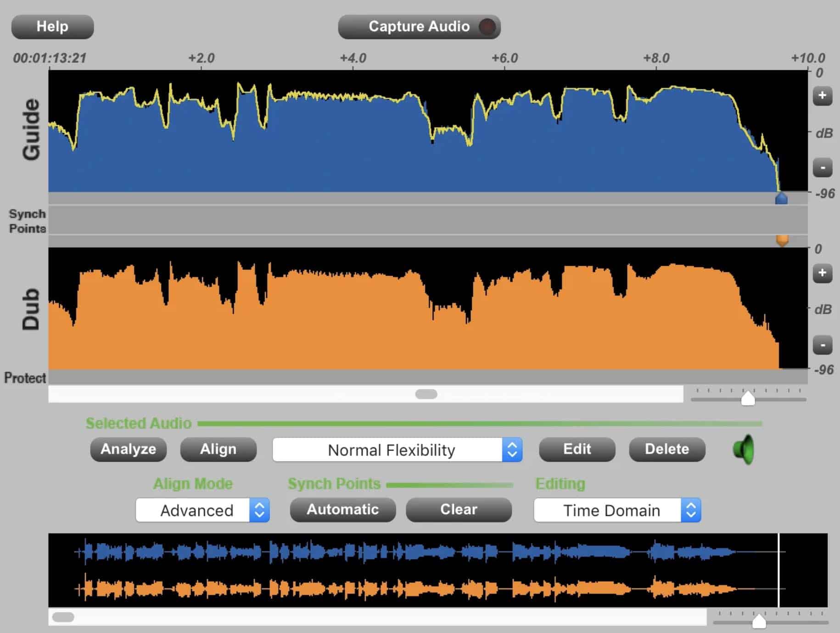The image size is (840, 633).
Task: Set Synch Points to Automatic
Action: click(x=342, y=510)
